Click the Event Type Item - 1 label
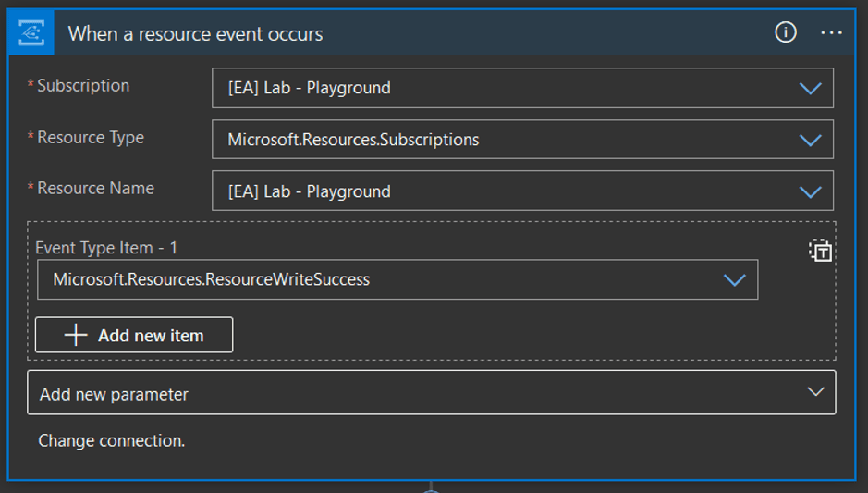Viewport: 868px width, 493px height. 106,248
